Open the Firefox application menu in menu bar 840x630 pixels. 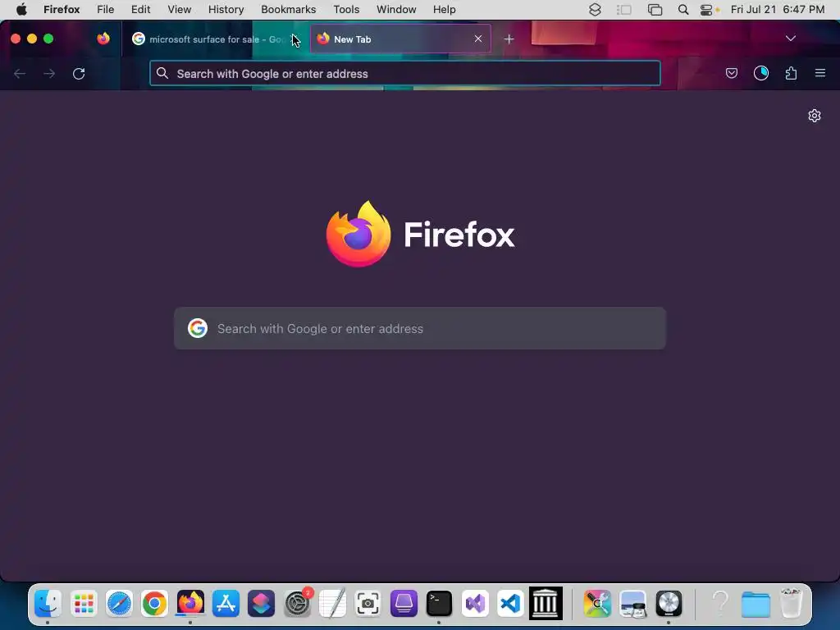[x=62, y=10]
